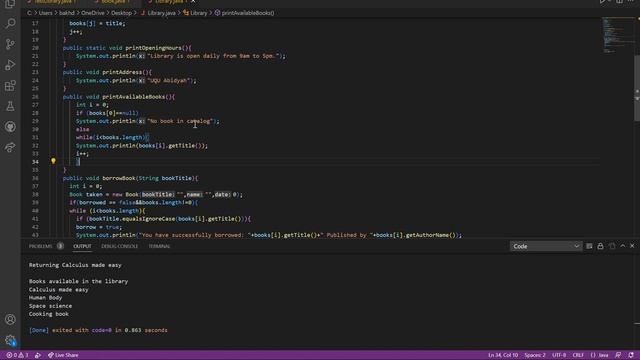The image size is (640, 360).
Task: Open output log in editor
Action: 612,246
